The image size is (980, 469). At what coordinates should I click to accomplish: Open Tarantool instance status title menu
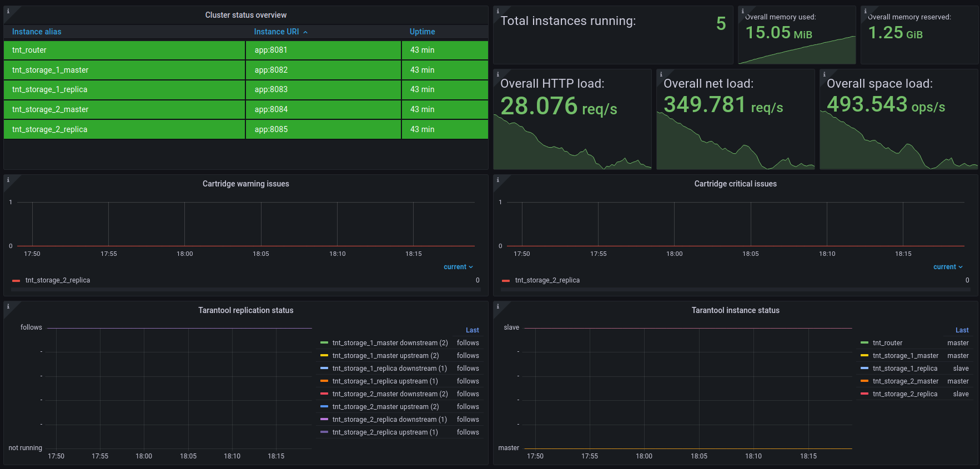[x=736, y=310]
